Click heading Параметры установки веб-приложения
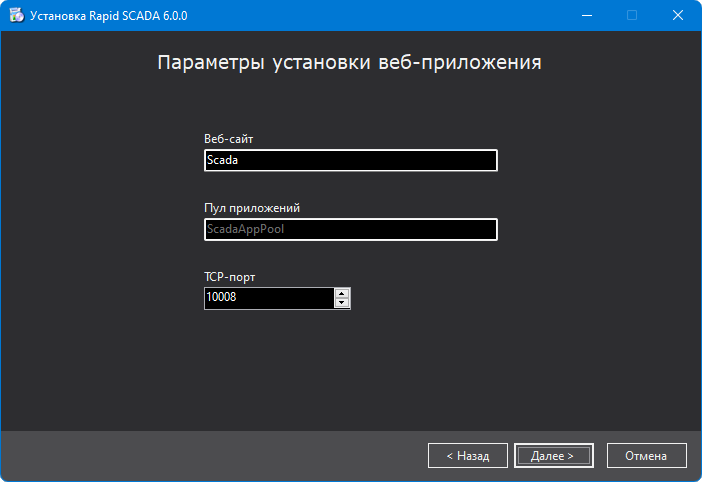The width and height of the screenshot is (702, 482). point(350,62)
